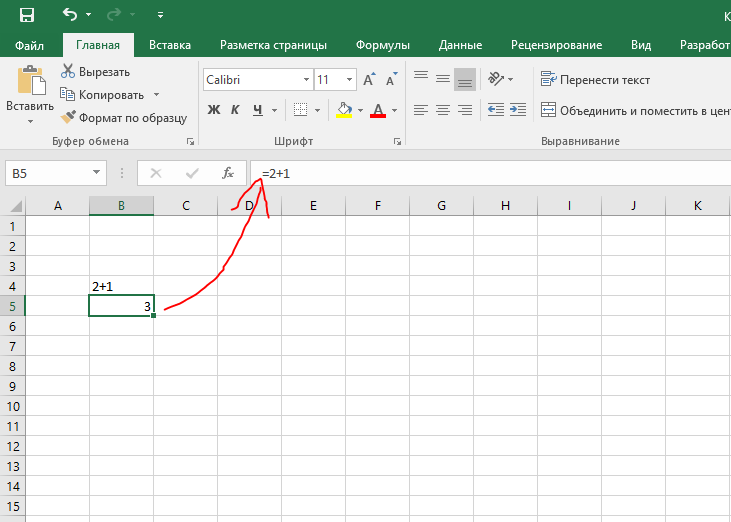Click the text Orientation icon
Image resolution: width=731 pixels, height=522 pixels.
(x=496, y=79)
